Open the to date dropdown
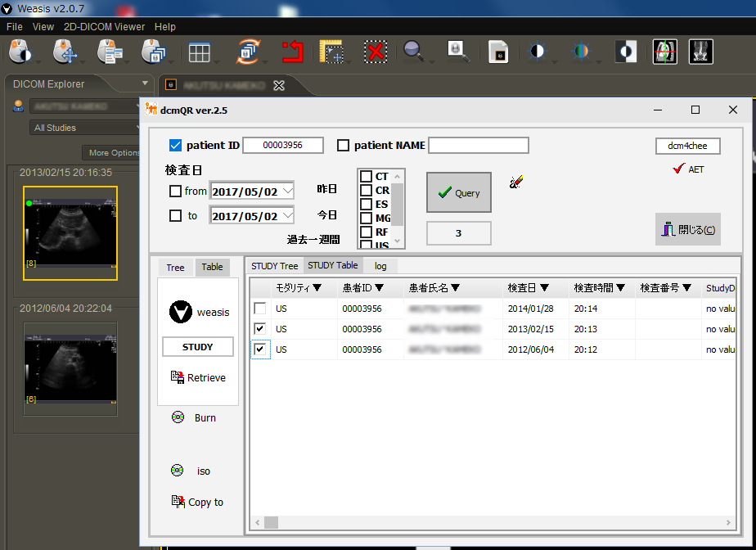The image size is (756, 550). pyautogui.click(x=288, y=215)
